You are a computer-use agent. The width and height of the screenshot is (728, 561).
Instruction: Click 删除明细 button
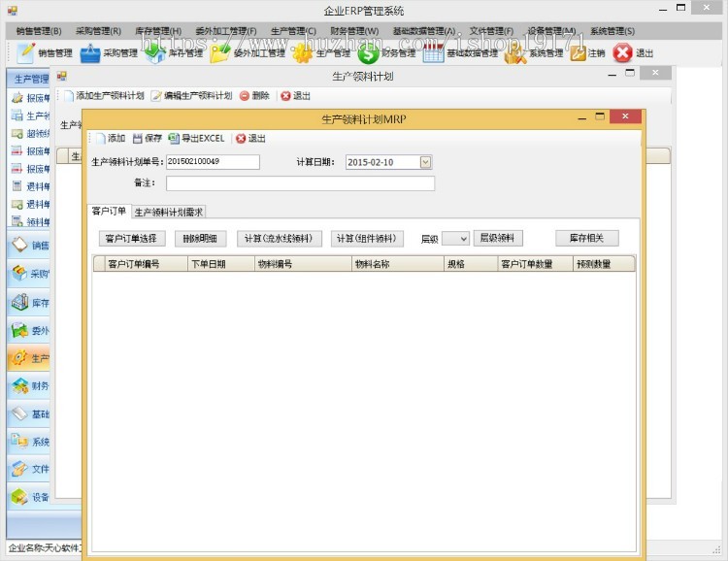coord(200,238)
